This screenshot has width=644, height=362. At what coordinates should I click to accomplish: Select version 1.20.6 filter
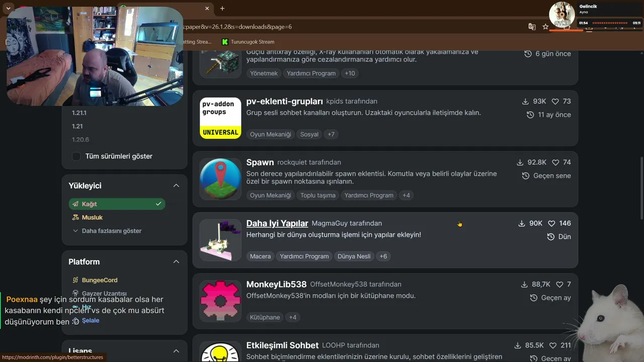(80, 140)
